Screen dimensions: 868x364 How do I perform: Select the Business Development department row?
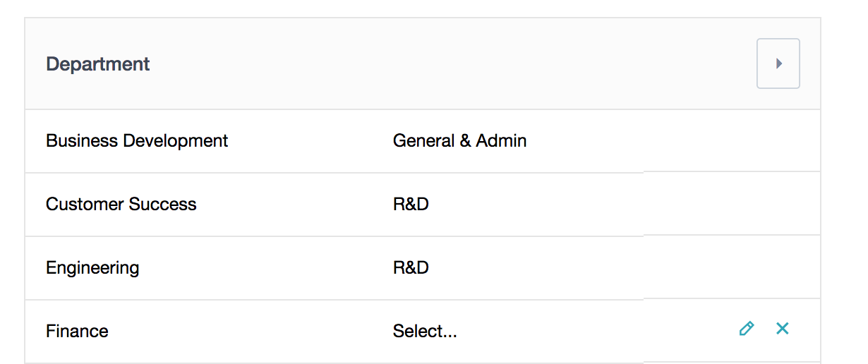click(x=423, y=140)
